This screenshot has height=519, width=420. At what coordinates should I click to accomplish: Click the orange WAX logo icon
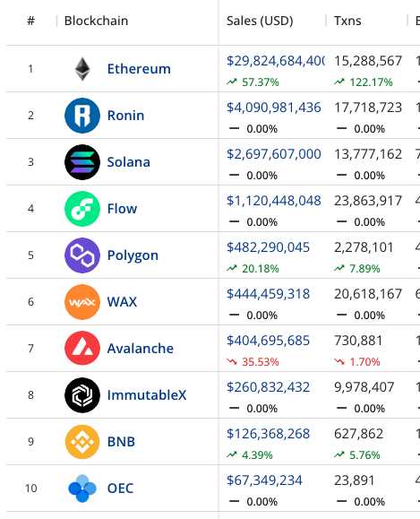(82, 302)
